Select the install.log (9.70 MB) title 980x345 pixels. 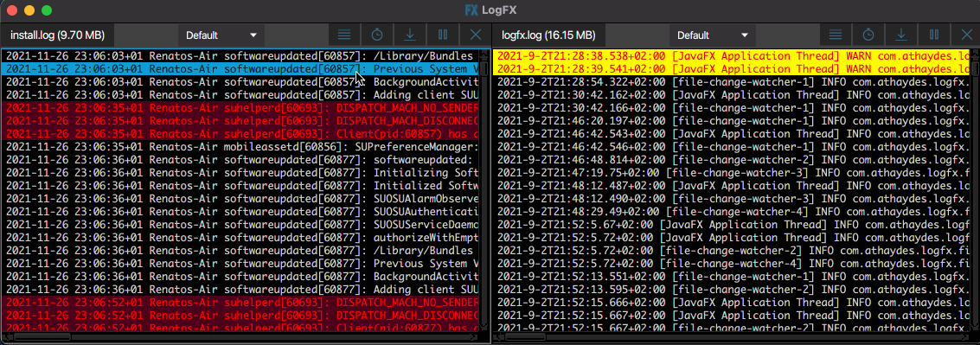[x=57, y=35]
